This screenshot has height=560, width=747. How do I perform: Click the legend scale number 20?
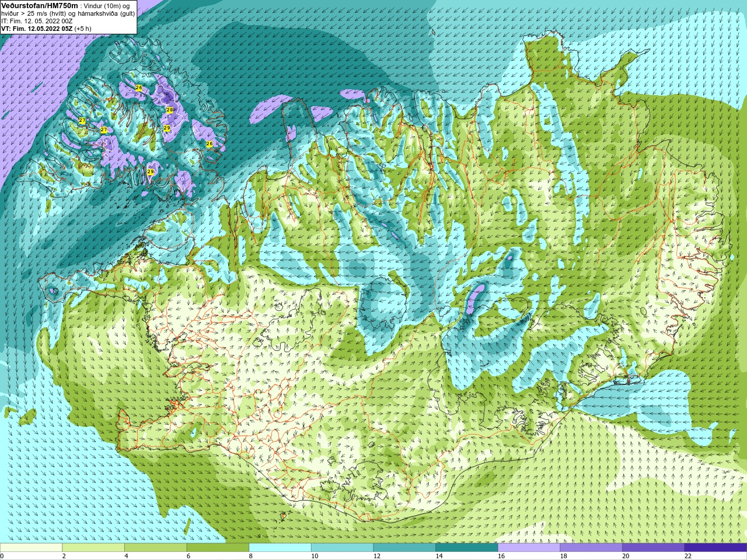tap(626, 556)
